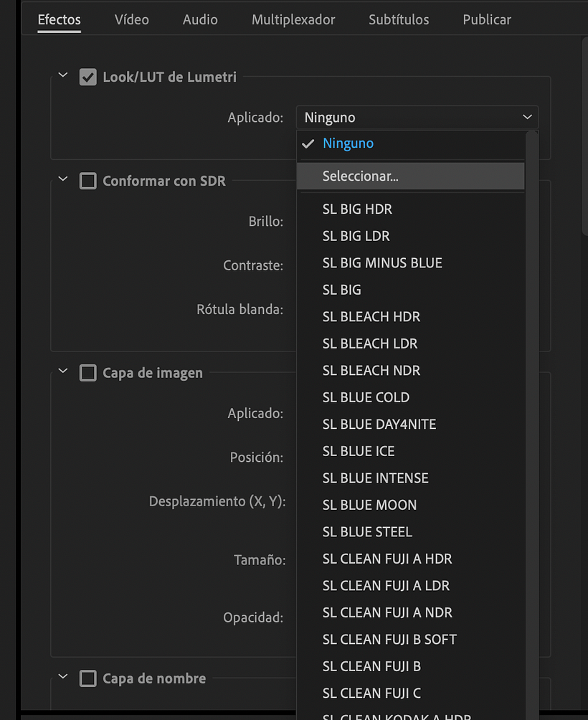Switch to the Publicar tab
The width and height of the screenshot is (588, 720).
(x=487, y=20)
